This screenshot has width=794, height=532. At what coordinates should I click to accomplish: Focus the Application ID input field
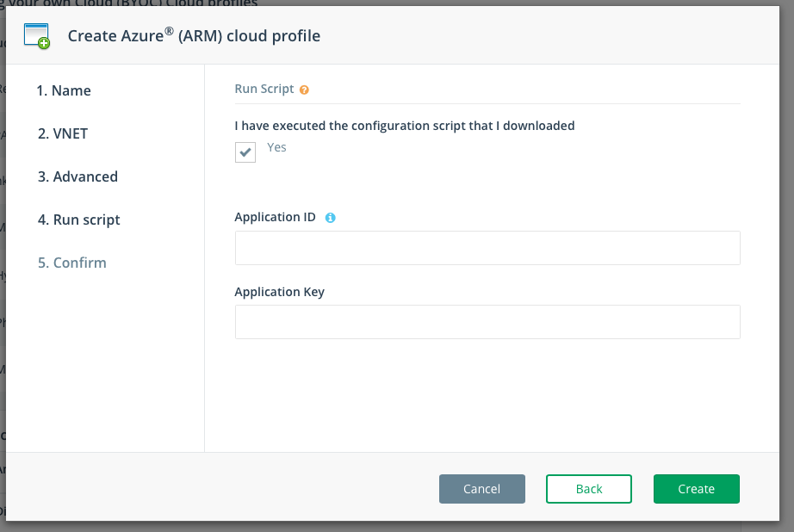point(487,248)
